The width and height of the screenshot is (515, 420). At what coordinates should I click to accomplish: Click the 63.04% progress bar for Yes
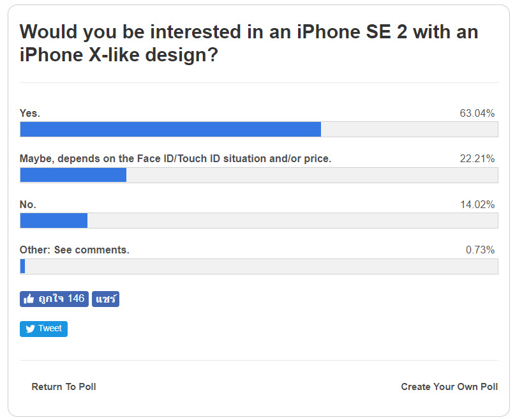[x=170, y=129]
